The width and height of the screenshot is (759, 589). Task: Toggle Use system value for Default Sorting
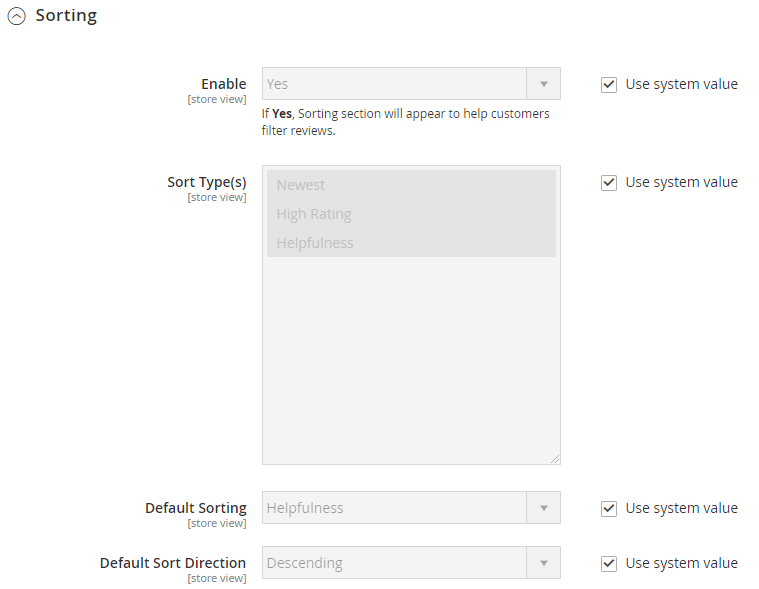tap(609, 509)
